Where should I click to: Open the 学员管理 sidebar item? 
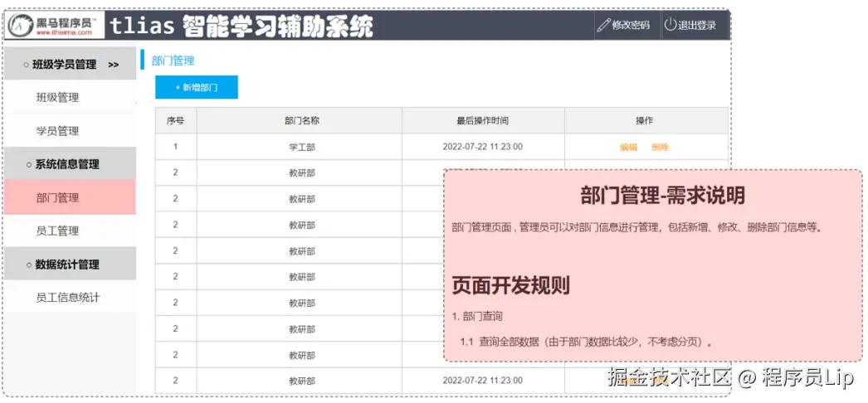(x=57, y=131)
